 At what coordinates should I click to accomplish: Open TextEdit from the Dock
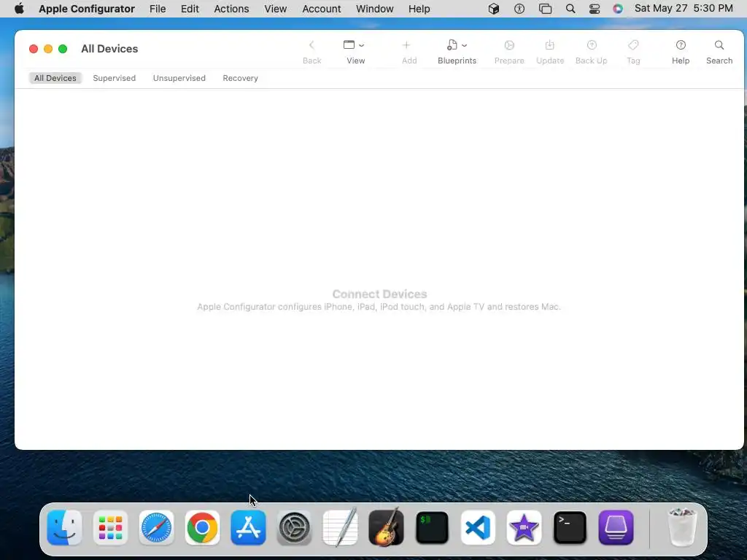tap(340, 528)
